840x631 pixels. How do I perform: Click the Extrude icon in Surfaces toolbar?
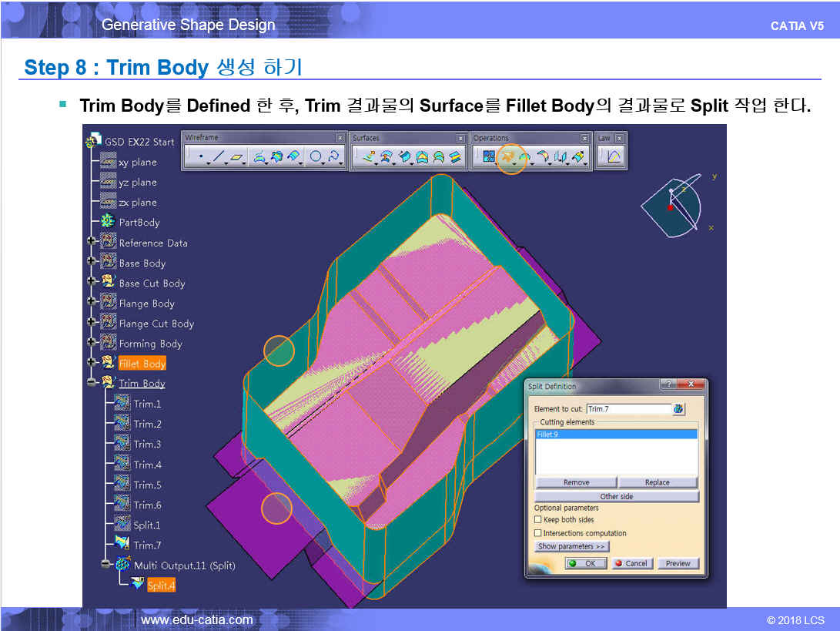pos(368,157)
